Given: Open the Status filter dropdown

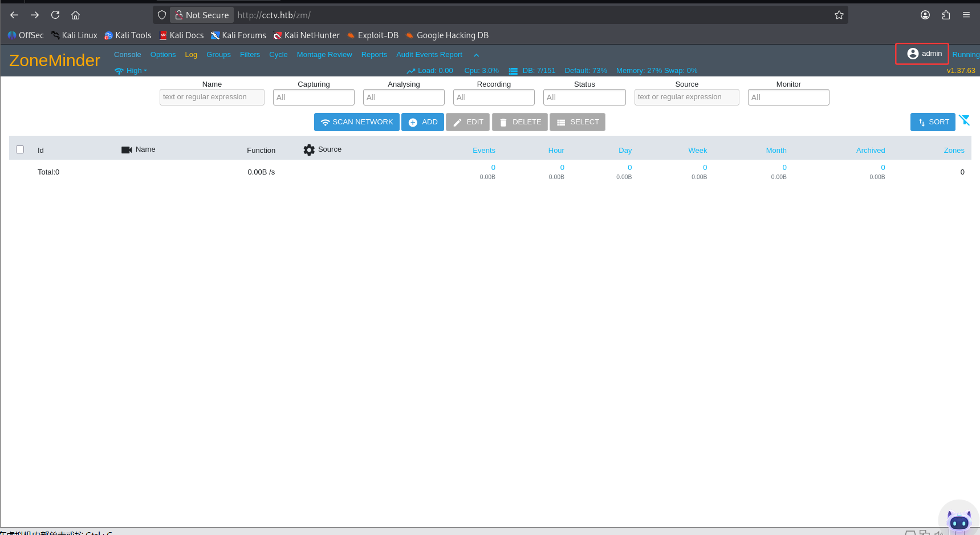Looking at the screenshot, I should tap(584, 98).
